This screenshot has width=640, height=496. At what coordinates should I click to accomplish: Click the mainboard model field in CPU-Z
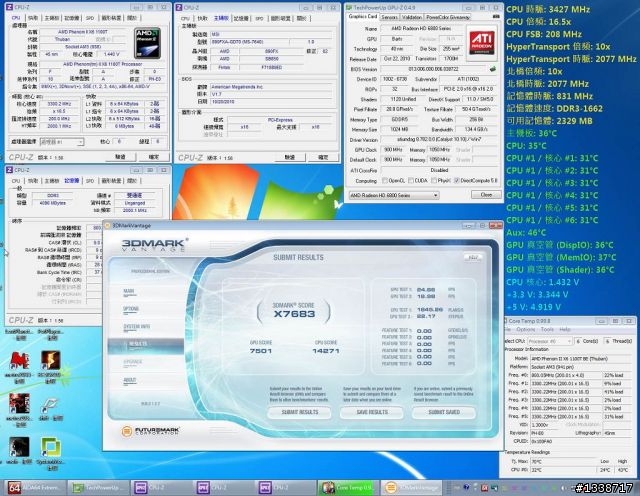pyautogui.click(x=249, y=42)
